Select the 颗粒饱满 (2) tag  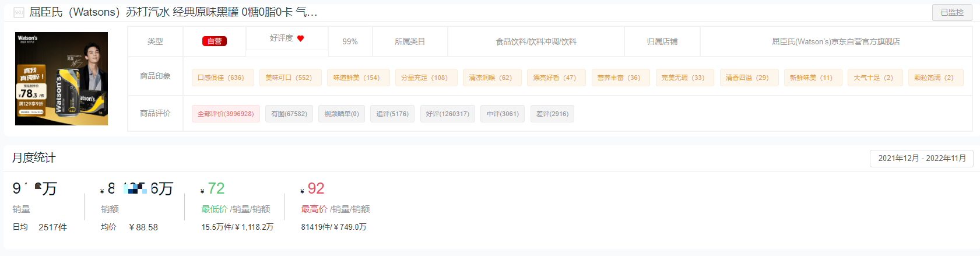click(935, 78)
